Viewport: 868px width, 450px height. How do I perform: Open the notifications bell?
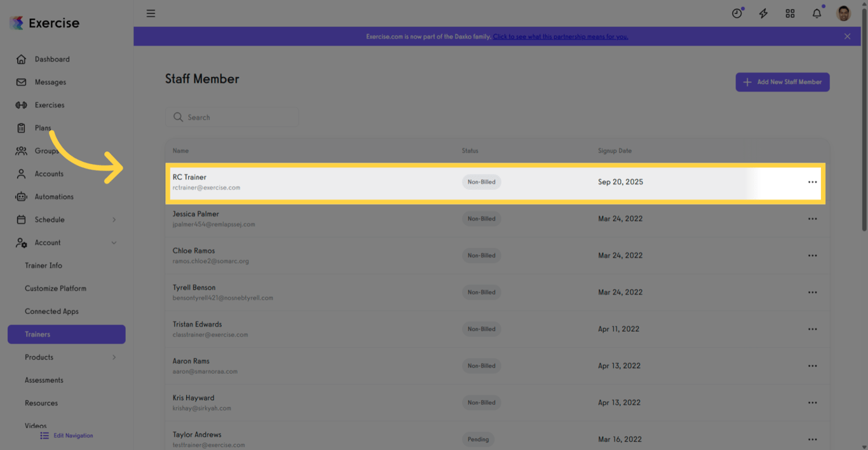817,13
